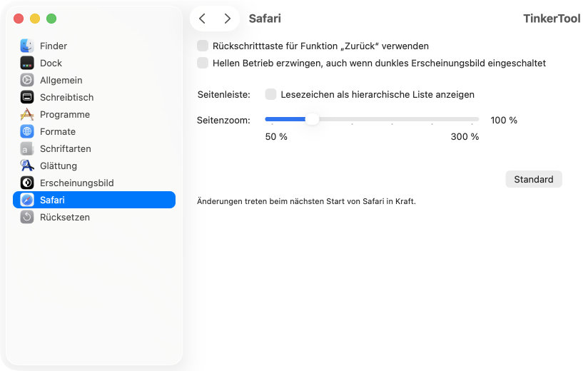
Task: Toggle Hellen Betrieb erzwingen checkbox
Action: 203,63
